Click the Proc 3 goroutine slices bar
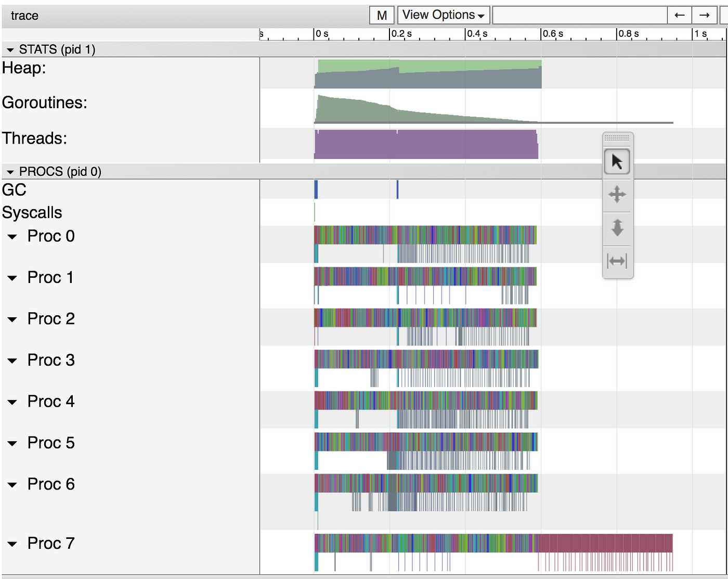 pos(426,359)
